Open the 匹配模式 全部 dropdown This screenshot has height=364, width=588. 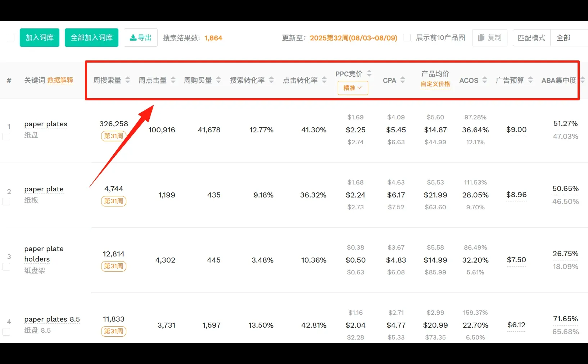[x=569, y=38]
